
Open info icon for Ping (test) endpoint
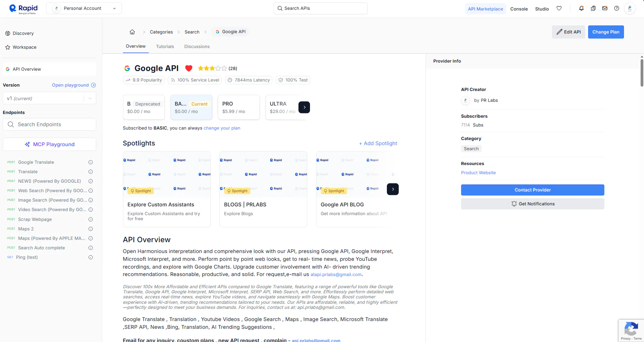[x=90, y=257]
